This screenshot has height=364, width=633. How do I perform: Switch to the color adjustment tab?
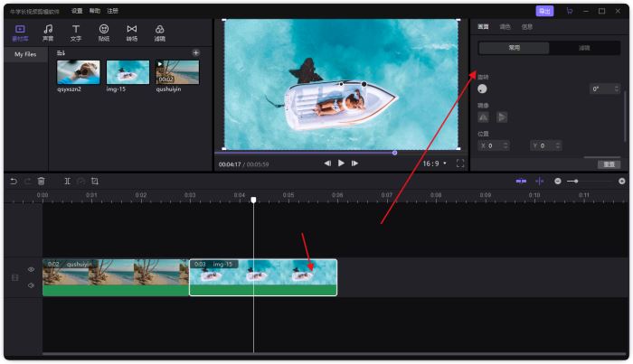coord(505,26)
